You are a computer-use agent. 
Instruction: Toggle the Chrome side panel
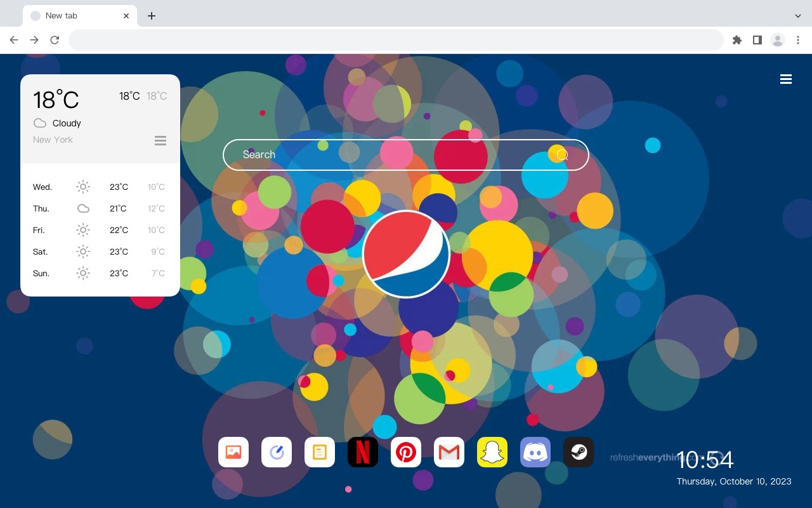(757, 40)
